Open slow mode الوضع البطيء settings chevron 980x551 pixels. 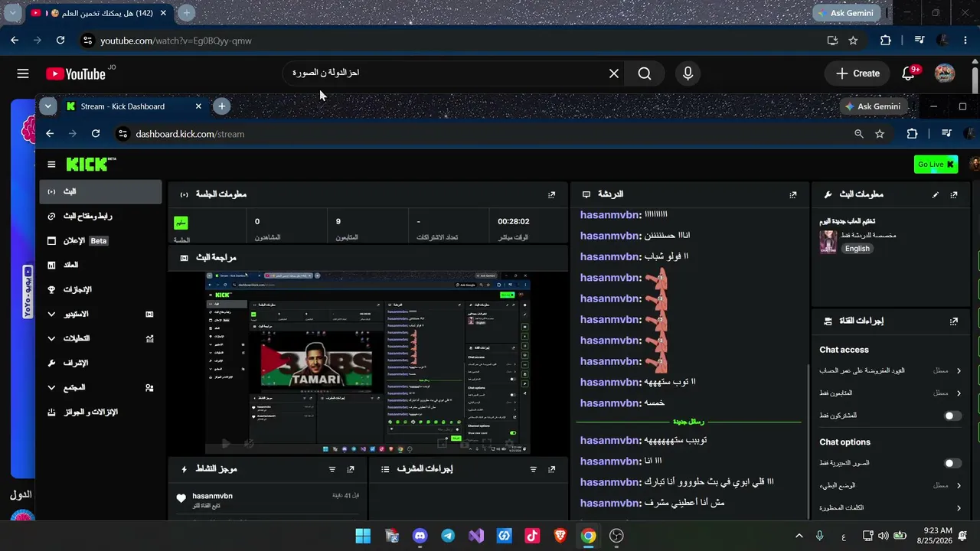tap(959, 486)
